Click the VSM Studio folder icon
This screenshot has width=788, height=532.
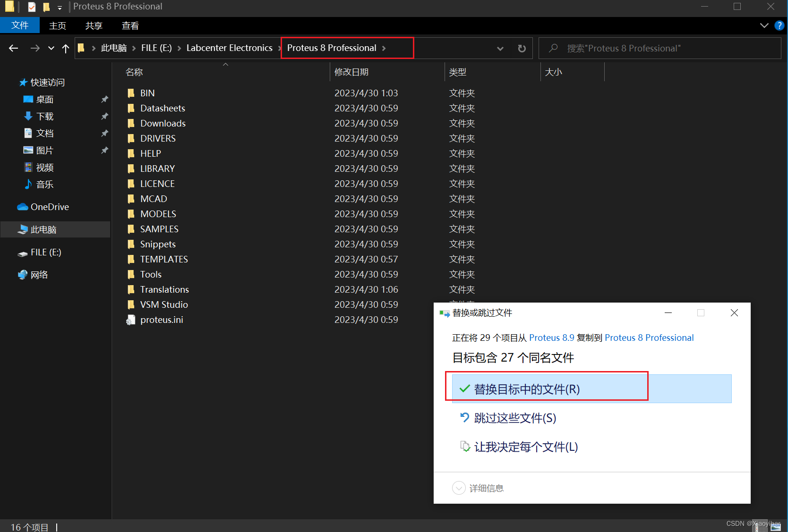(131, 304)
